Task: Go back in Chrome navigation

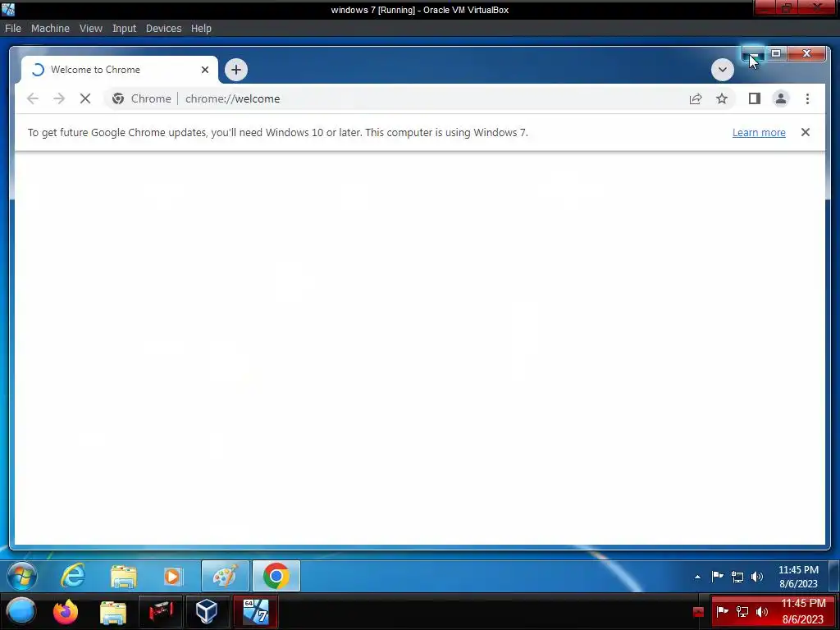Action: [x=33, y=98]
